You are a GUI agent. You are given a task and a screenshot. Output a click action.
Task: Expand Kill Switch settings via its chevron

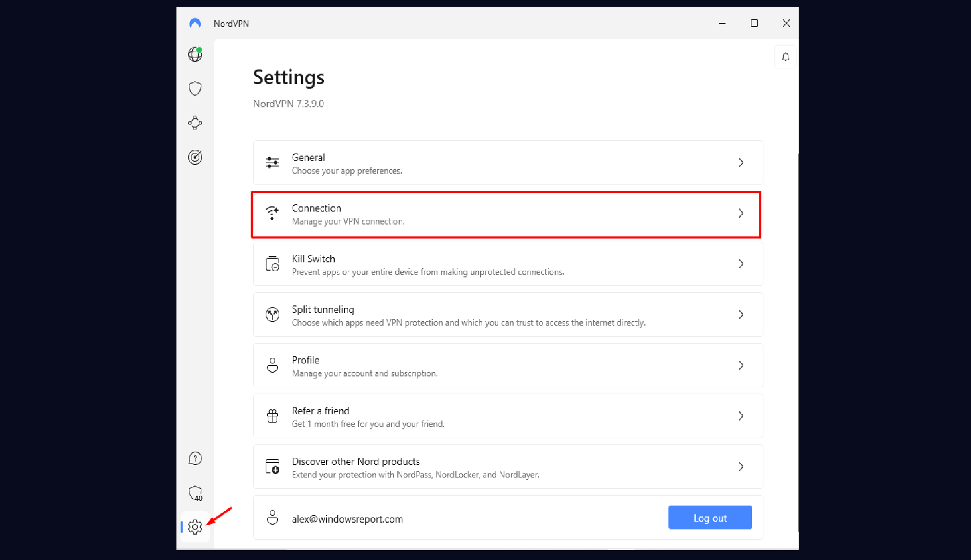tap(741, 264)
